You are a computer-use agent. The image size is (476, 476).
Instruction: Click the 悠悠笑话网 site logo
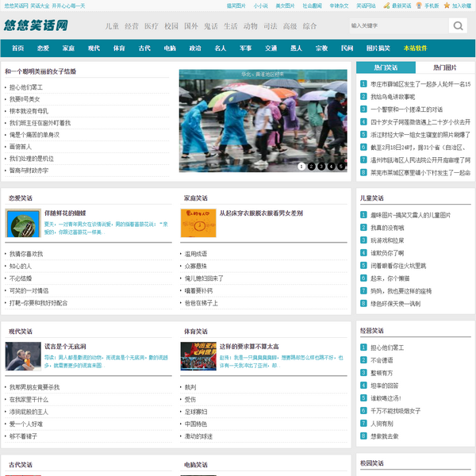click(x=36, y=26)
